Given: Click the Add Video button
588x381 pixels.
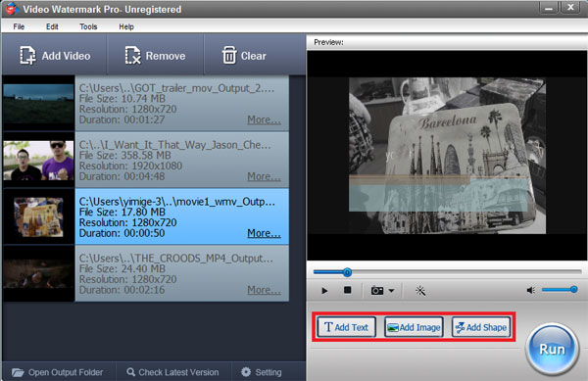Looking at the screenshot, I should coord(55,56).
